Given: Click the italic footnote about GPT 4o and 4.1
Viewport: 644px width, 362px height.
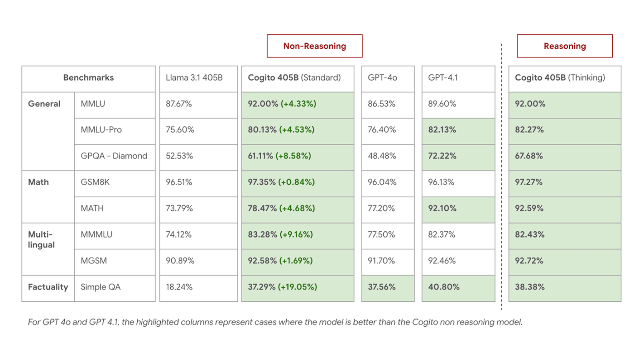Looking at the screenshot, I should coord(275,323).
